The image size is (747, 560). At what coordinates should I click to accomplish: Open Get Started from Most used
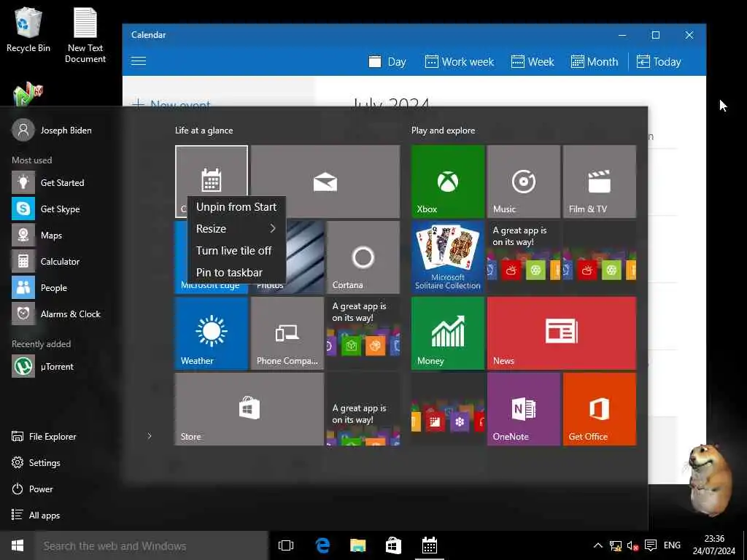pos(61,183)
